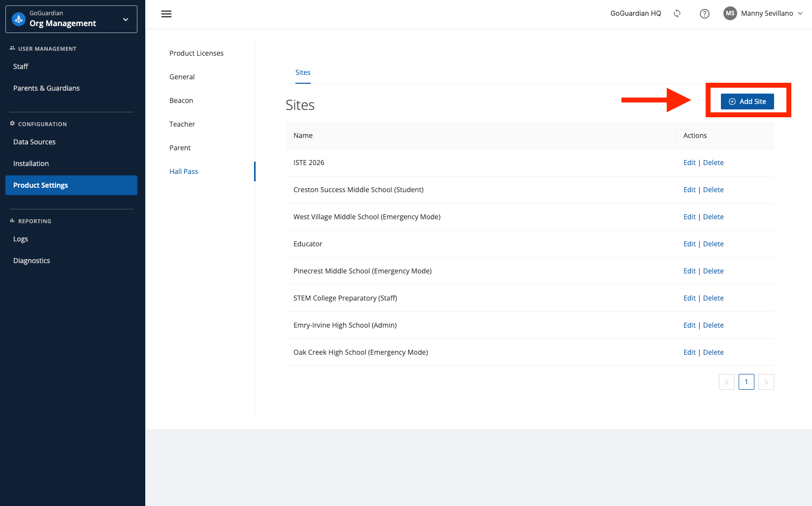The width and height of the screenshot is (812, 506).
Task: Open Staff in sidebar
Action: pyautogui.click(x=21, y=67)
